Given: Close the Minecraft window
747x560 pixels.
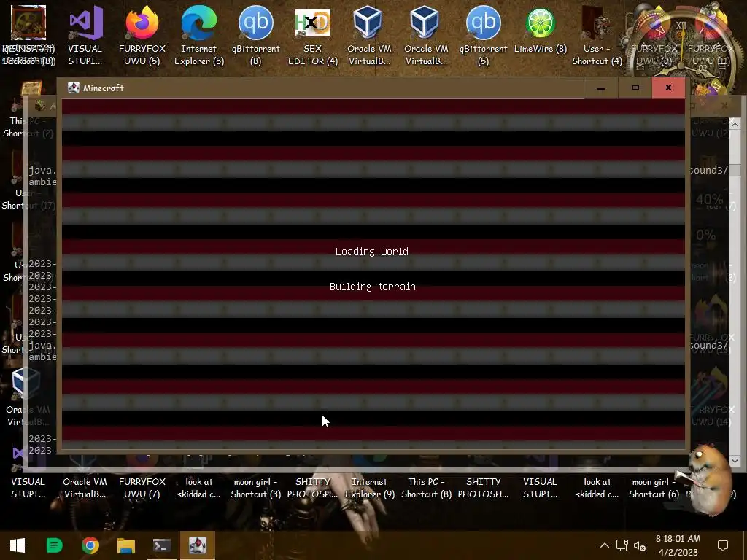Looking at the screenshot, I should coord(668,88).
